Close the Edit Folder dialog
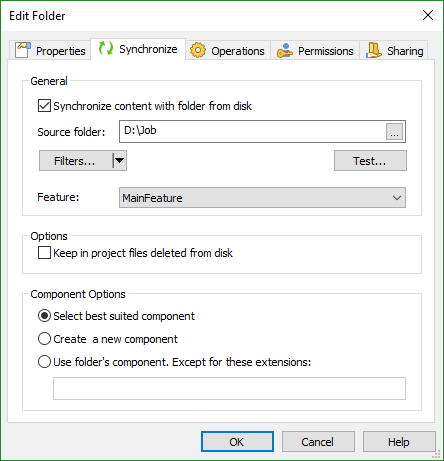Viewport: 444px width, 461px height. [x=428, y=15]
